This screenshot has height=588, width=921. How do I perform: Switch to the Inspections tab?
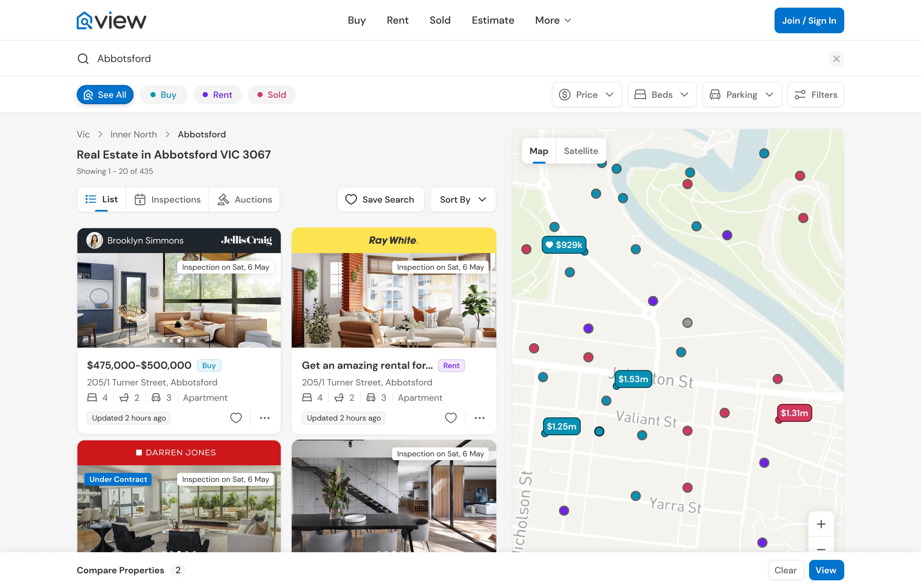(168, 199)
